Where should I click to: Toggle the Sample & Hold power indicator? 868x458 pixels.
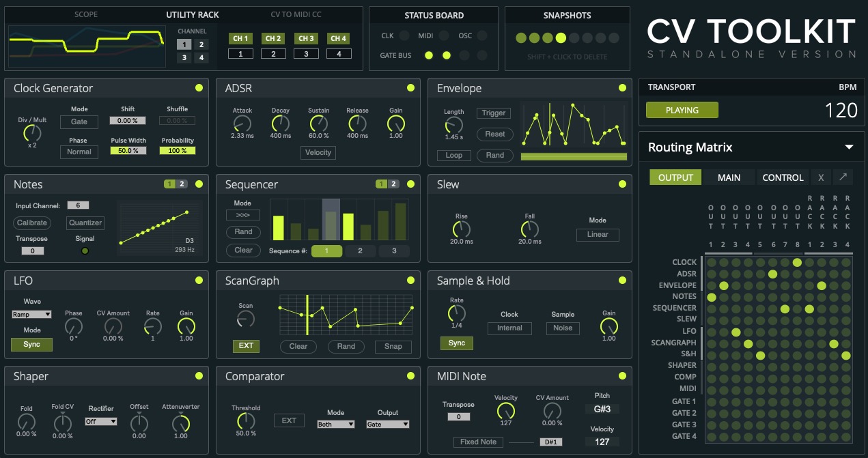[x=622, y=280]
